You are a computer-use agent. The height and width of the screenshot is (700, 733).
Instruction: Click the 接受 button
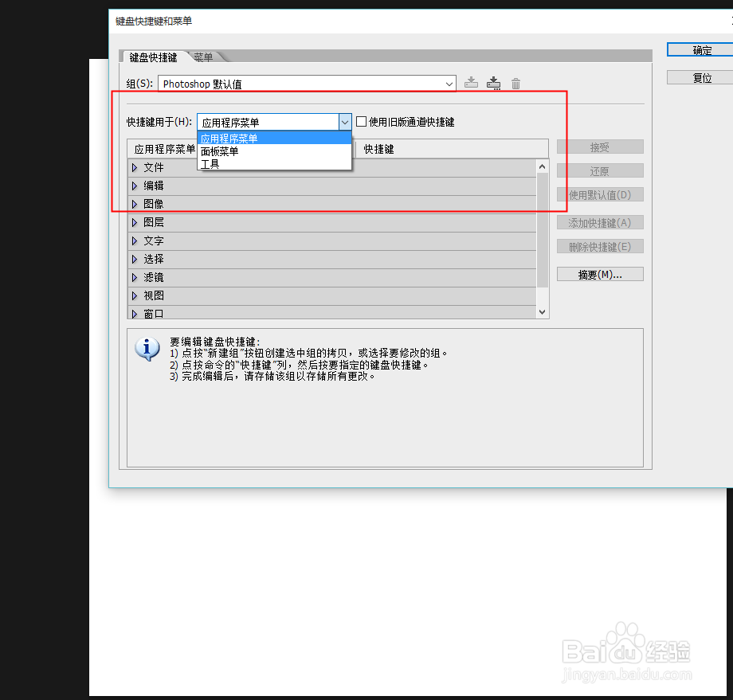click(x=600, y=147)
